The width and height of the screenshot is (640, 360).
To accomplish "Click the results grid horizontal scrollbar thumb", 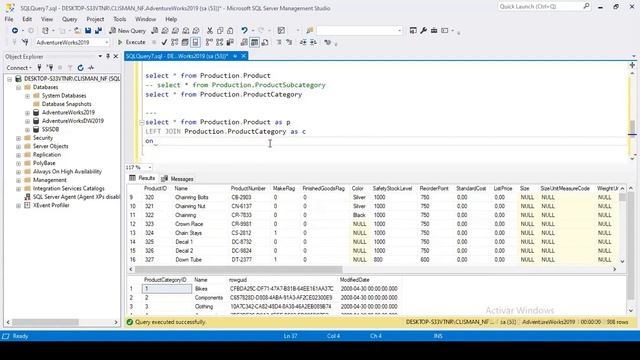I will click(238, 269).
